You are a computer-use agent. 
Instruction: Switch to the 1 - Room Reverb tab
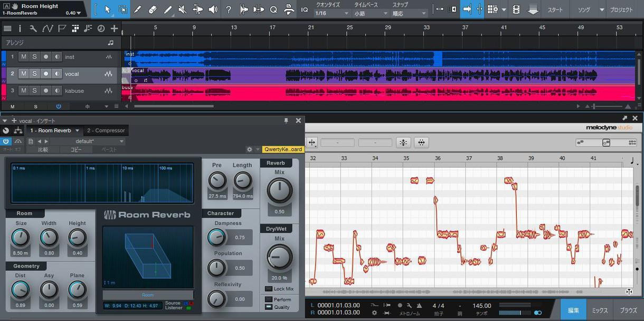point(51,131)
